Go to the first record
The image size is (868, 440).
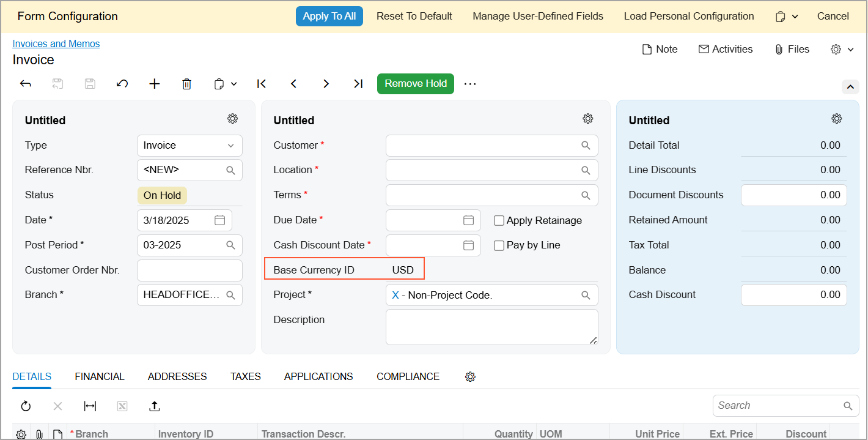(x=262, y=84)
